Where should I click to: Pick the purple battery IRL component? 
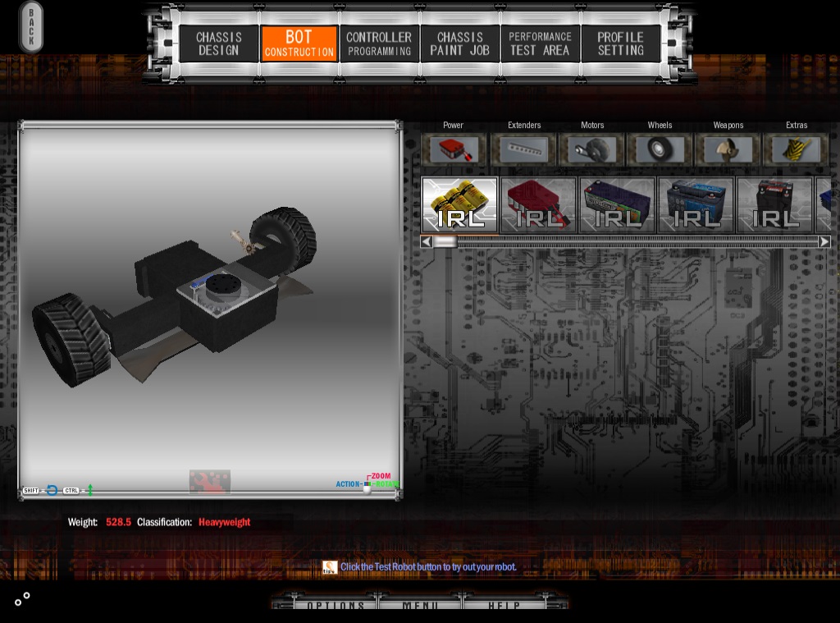617,205
